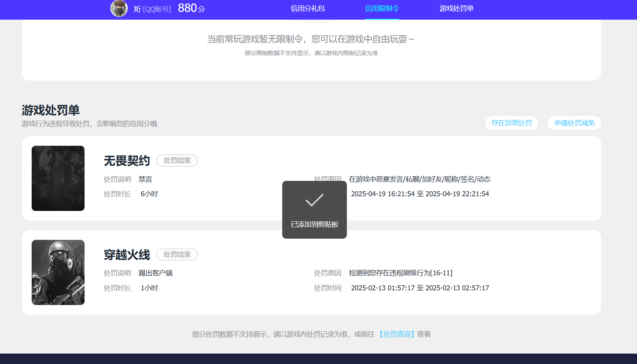Click the 处罚结束 badge beside 穿越火线
This screenshot has height=364, width=637.
[177, 254]
